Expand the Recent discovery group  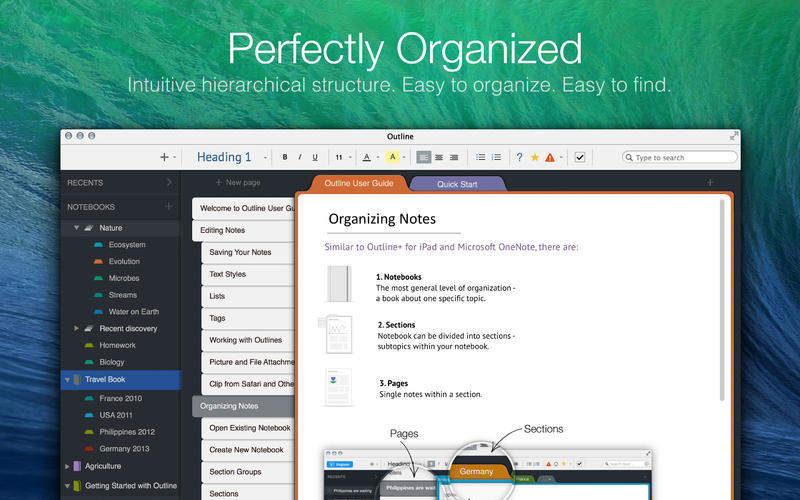pyautogui.click(x=77, y=328)
